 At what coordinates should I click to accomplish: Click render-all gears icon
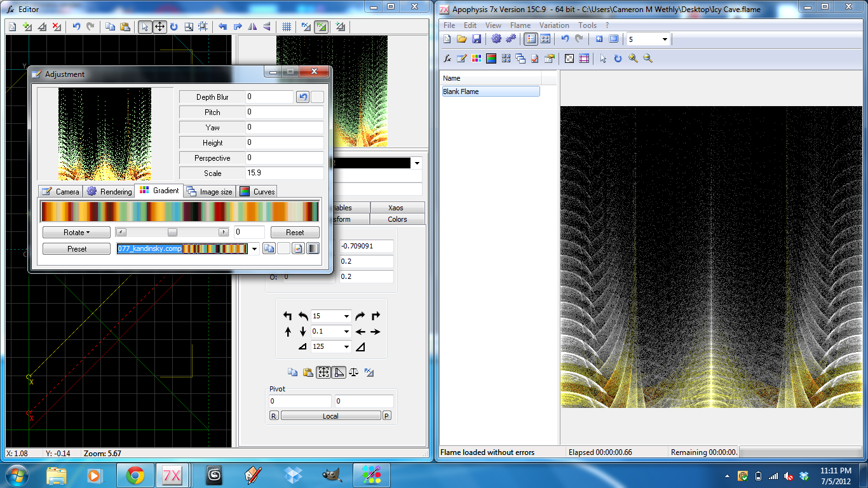click(511, 39)
